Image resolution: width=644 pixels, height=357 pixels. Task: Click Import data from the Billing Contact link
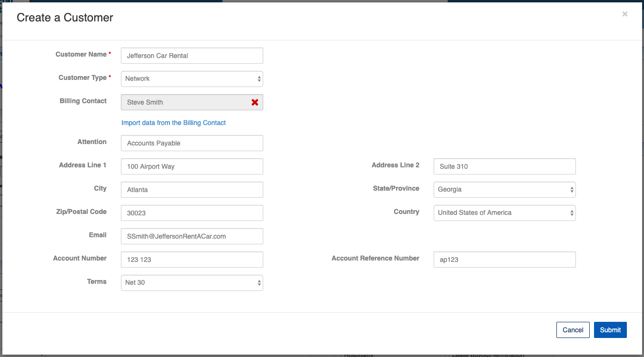[173, 123]
